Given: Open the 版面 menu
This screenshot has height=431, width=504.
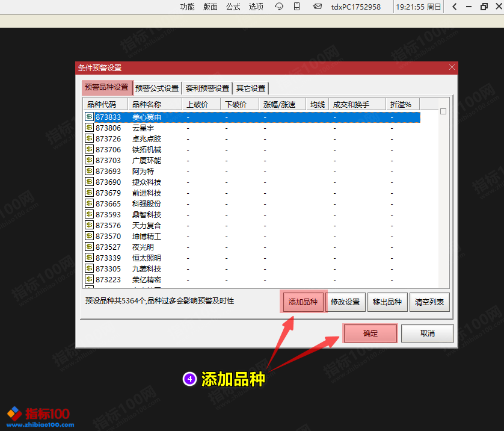Looking at the screenshot, I should pyautogui.click(x=211, y=7).
